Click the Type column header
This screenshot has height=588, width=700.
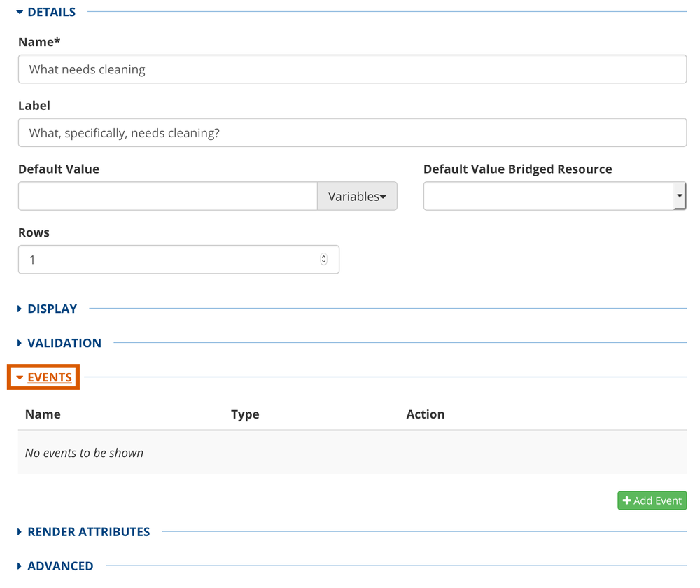click(x=245, y=414)
